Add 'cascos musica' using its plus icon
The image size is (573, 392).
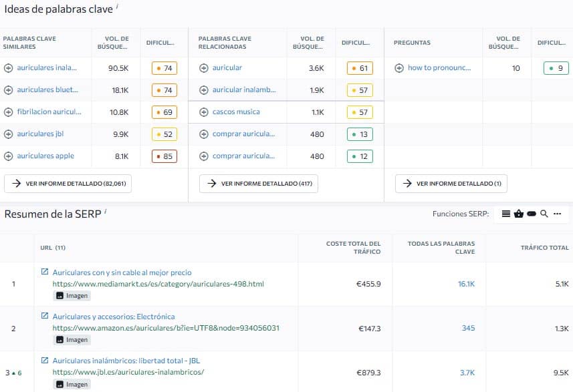click(x=204, y=112)
